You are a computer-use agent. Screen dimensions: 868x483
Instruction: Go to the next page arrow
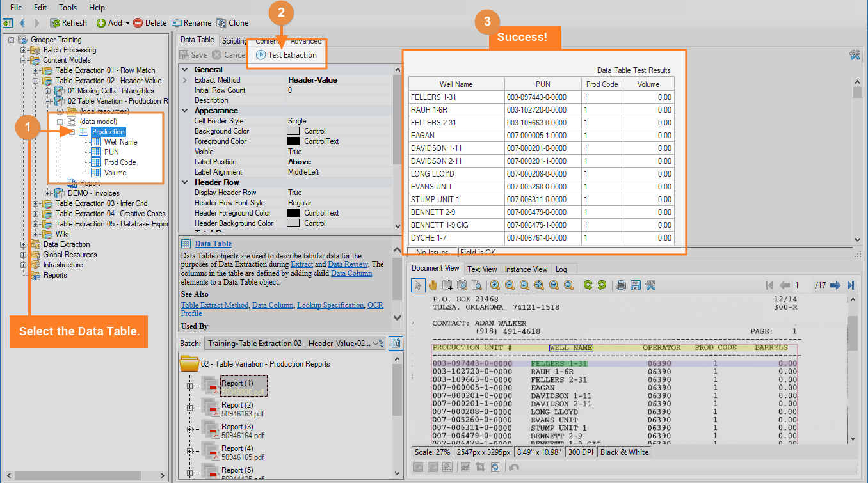(x=835, y=285)
